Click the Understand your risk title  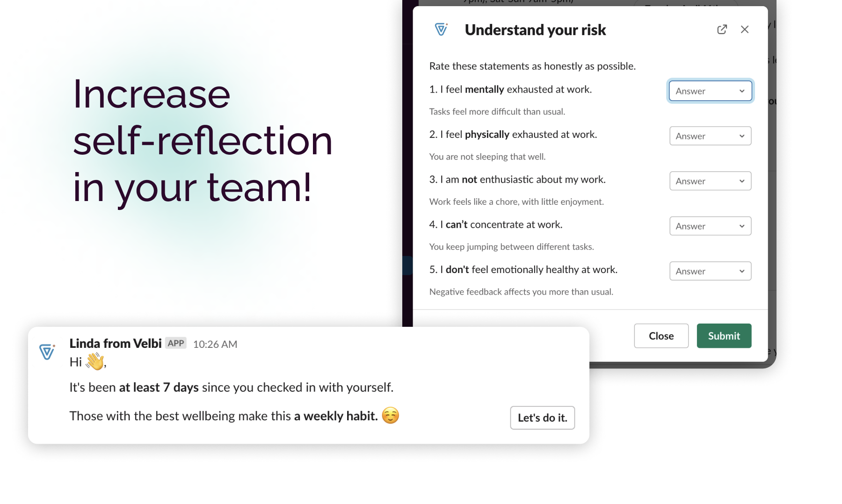tap(535, 30)
